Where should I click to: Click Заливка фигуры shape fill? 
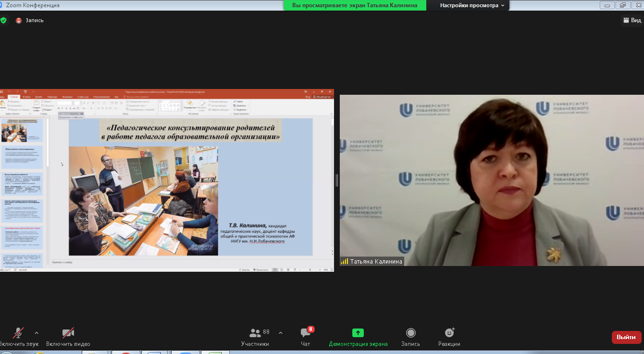point(219,101)
